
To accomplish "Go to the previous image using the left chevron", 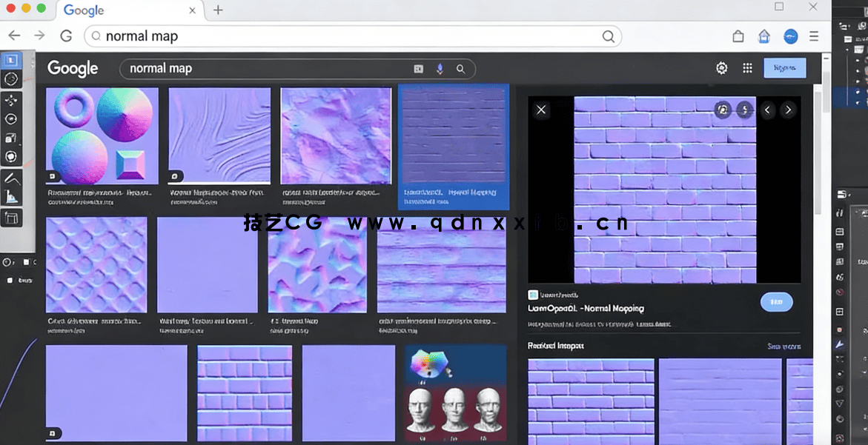I will [767, 110].
